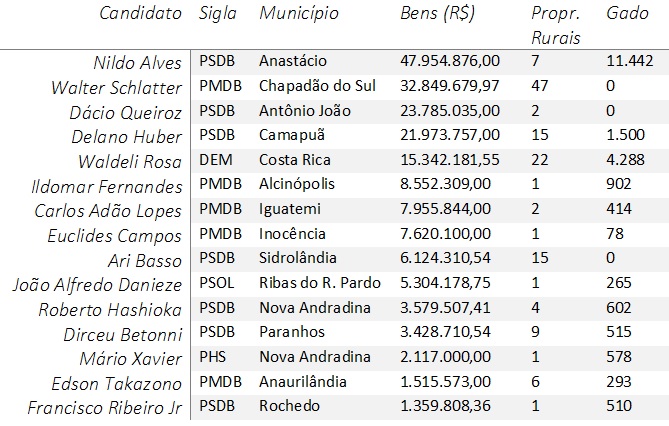
Task: Select candidate João Alfredo Danieze
Action: [x=97, y=285]
